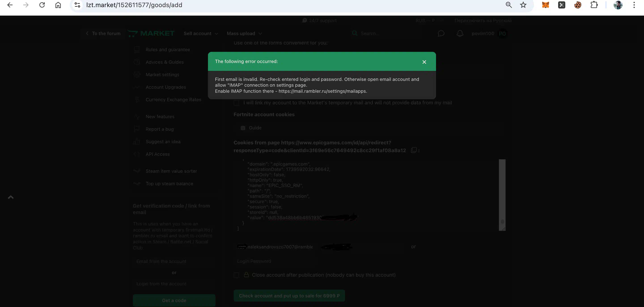Open the conversations chat icon
Screen dimensions: 644x307
click(x=441, y=34)
